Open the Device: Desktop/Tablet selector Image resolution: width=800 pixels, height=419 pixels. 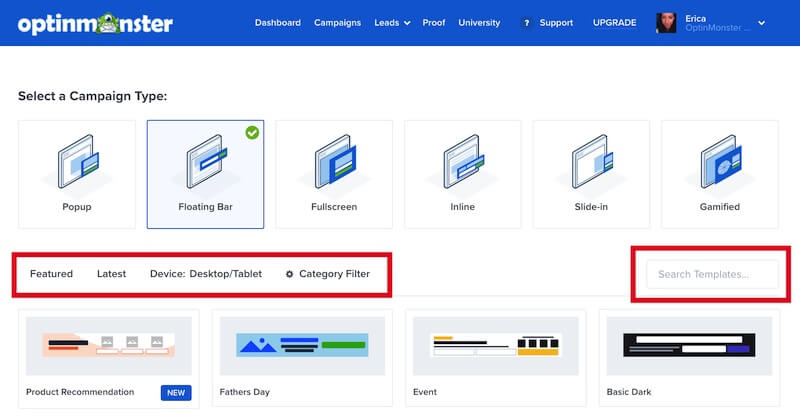point(206,274)
